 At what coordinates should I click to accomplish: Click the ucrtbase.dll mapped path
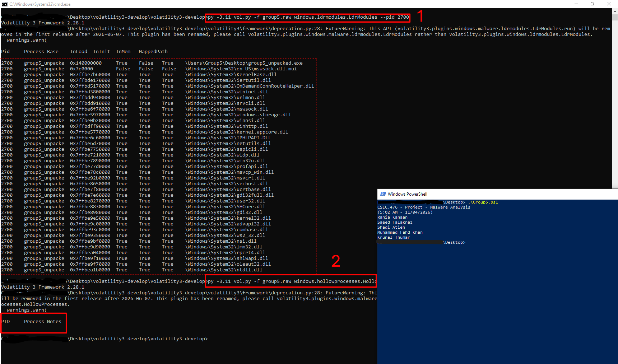[228, 190]
